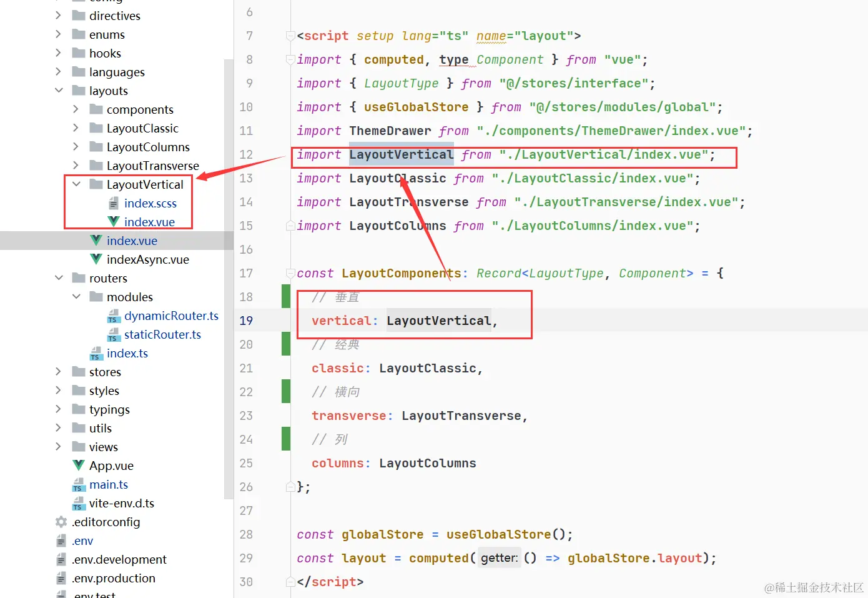Click the TypeScript icon of vite-env.d.ts
Viewport: 868px width, 598px height.
[x=79, y=503]
